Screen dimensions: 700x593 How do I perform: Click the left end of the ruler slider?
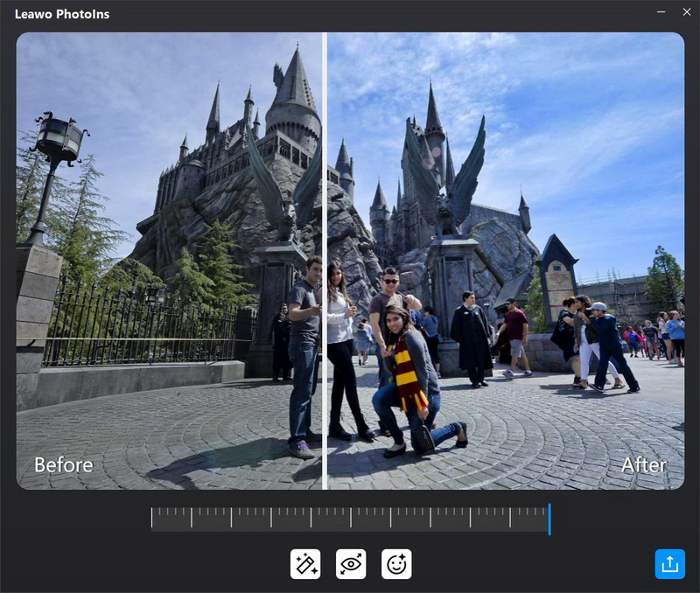[152, 519]
